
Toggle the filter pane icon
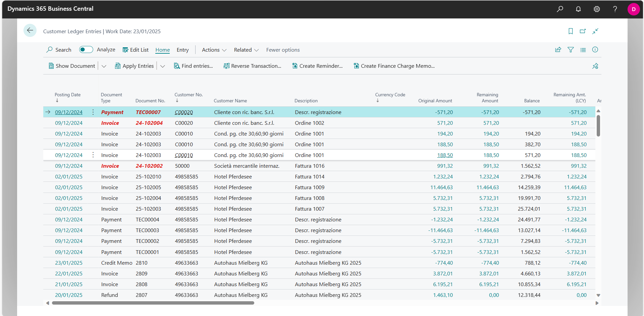[x=571, y=50]
